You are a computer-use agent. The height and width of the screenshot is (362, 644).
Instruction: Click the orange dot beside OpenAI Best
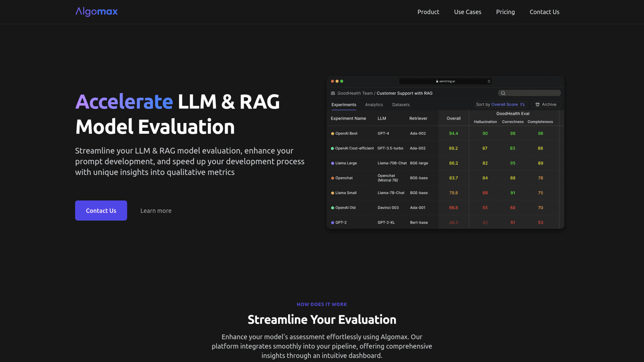[332, 134]
